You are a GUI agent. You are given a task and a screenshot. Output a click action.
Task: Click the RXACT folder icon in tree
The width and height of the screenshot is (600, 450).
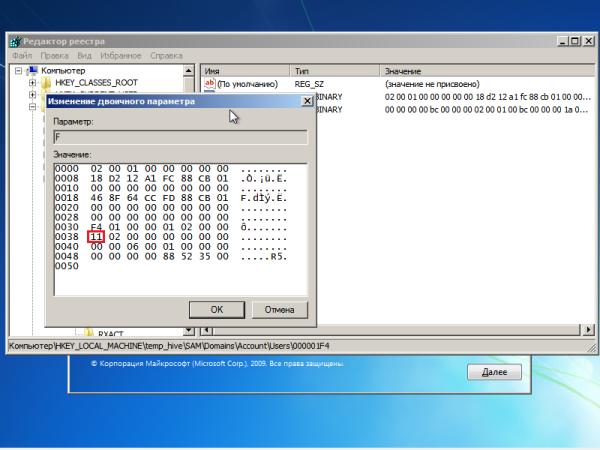point(87,331)
